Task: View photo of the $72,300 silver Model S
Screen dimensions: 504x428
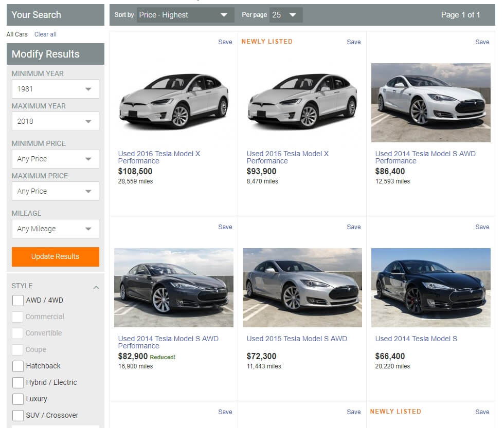Action: [302, 288]
